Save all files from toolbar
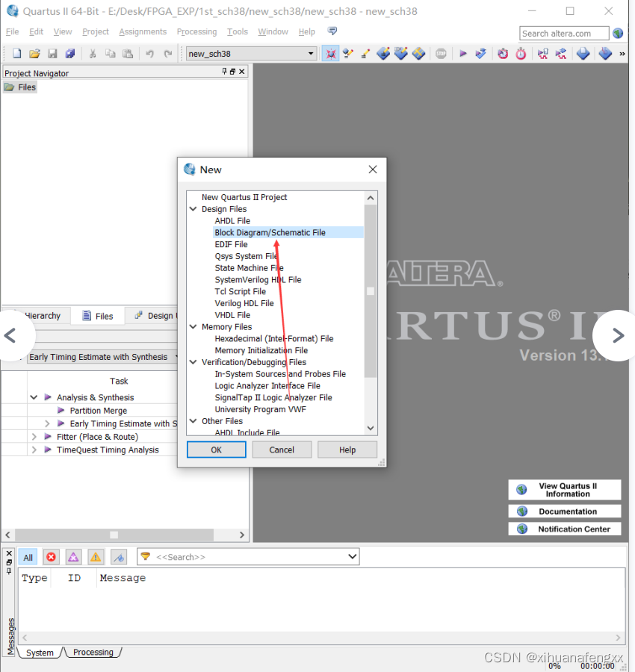This screenshot has height=672, width=635. point(70,53)
